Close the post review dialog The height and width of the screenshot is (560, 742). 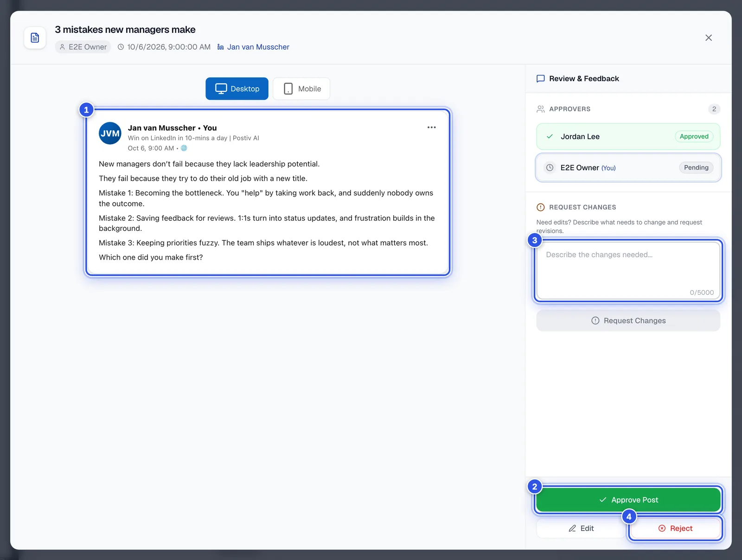708,38
